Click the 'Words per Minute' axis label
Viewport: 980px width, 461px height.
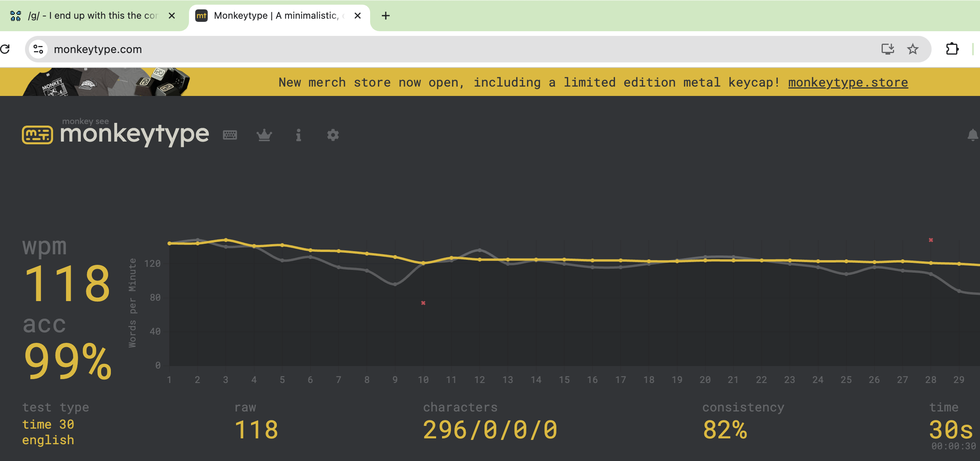133,303
